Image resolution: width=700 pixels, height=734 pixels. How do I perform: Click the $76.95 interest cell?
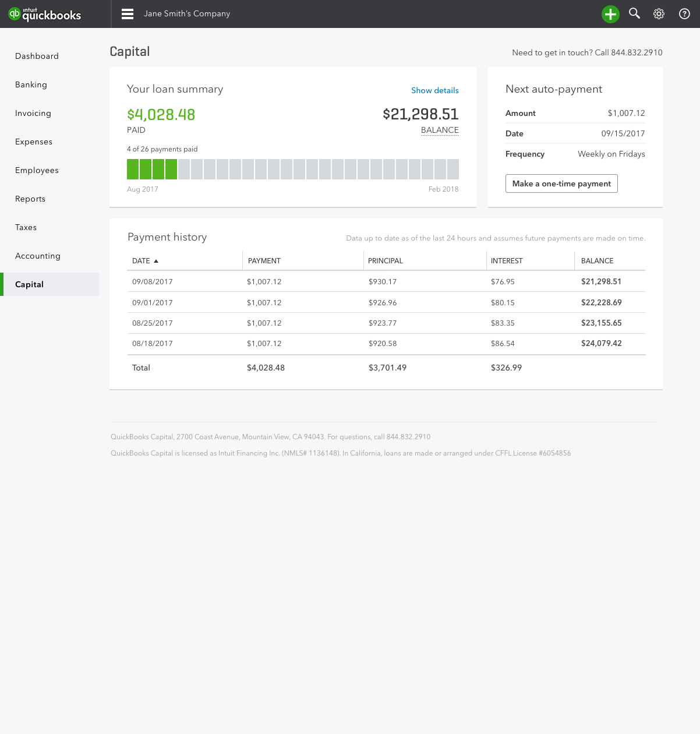click(x=503, y=281)
